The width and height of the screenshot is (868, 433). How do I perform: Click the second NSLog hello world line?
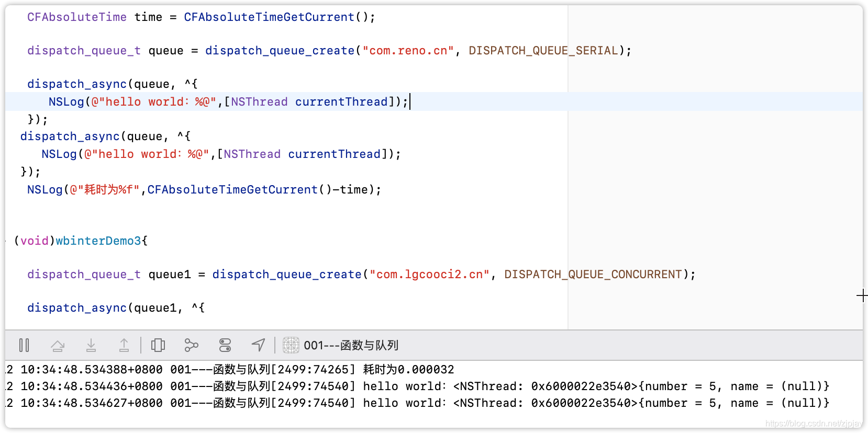(221, 154)
